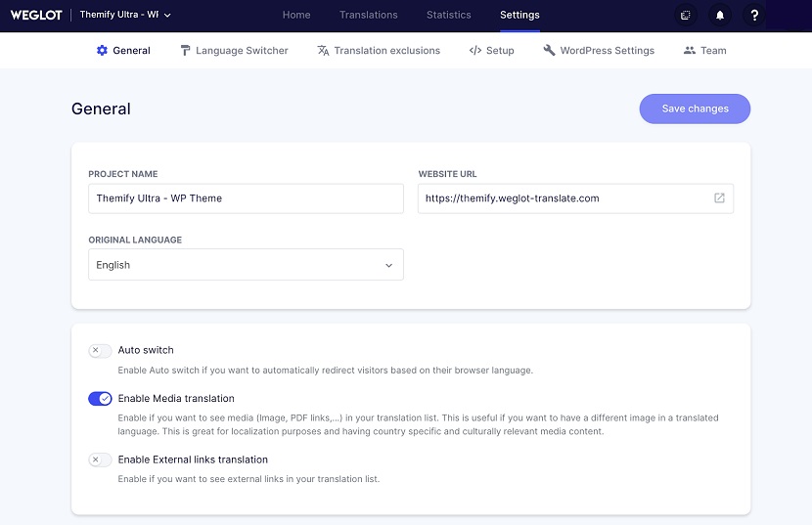The image size is (812, 525).
Task: Open the Translation exclusions tab label
Action: pos(386,50)
